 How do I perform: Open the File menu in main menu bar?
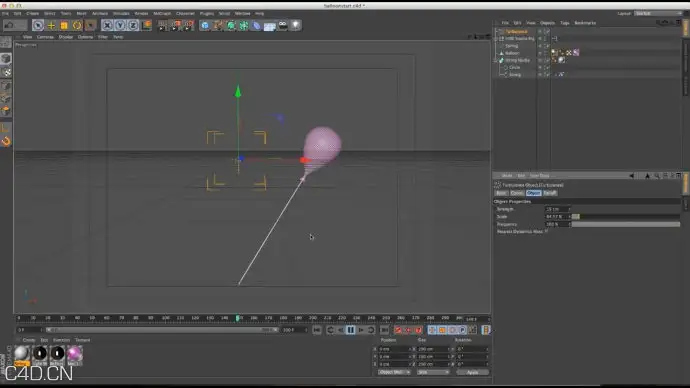point(5,14)
